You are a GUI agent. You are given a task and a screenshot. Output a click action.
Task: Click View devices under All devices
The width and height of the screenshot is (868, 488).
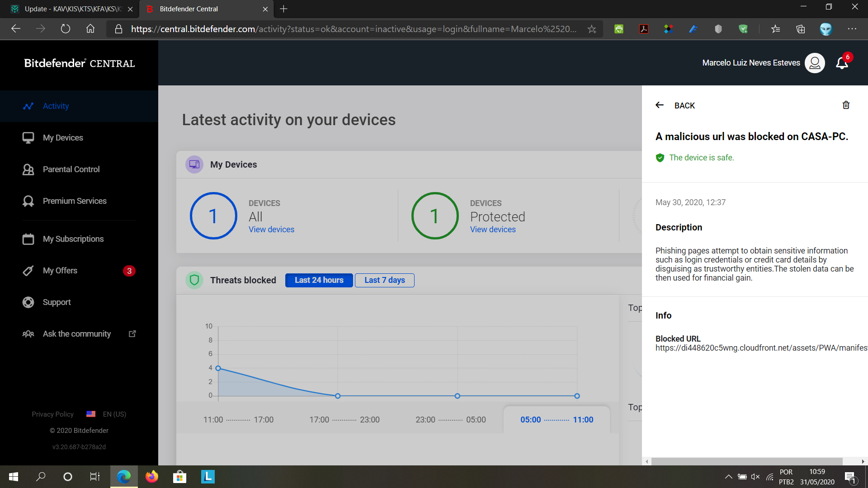click(x=271, y=230)
